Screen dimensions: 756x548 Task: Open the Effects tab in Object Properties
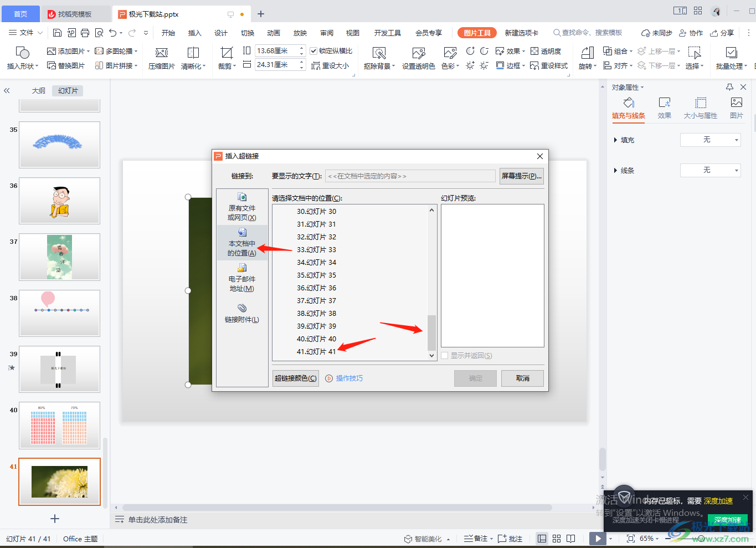tap(665, 108)
